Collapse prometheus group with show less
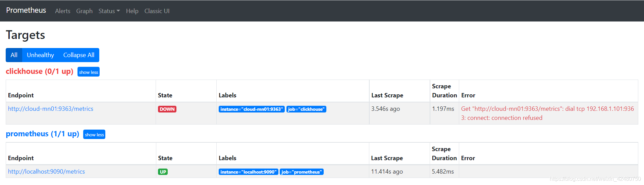Viewport: 644px width, 185px height. click(94, 135)
